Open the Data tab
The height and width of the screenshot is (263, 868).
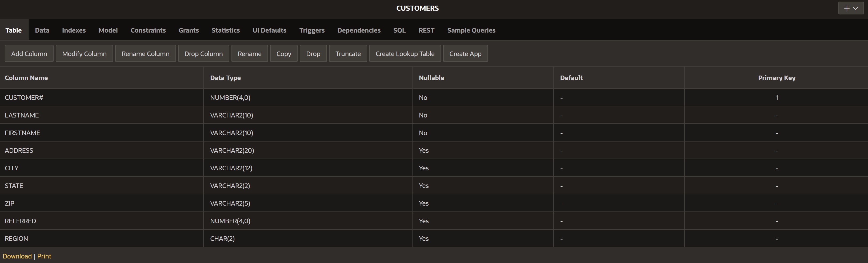click(x=42, y=30)
